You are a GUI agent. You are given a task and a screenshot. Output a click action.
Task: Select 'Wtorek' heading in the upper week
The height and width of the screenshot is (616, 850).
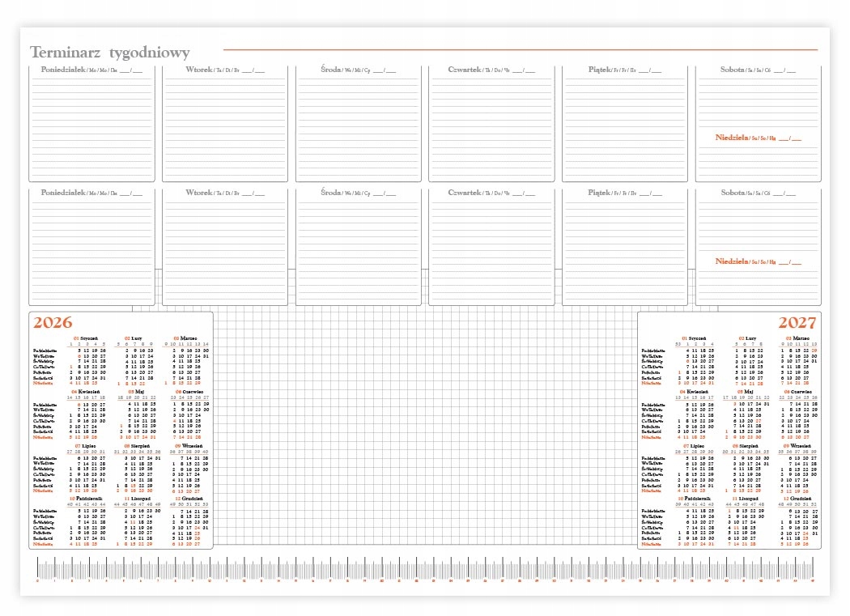click(x=199, y=70)
